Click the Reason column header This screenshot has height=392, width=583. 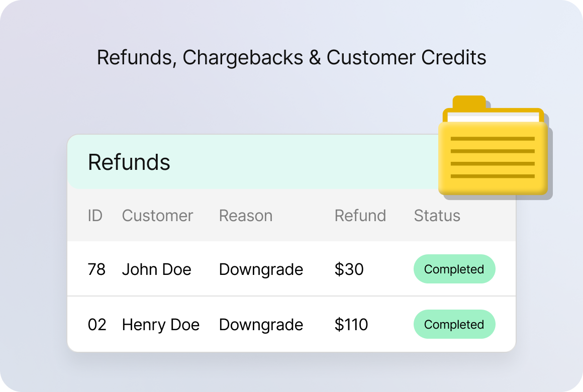[x=246, y=216]
